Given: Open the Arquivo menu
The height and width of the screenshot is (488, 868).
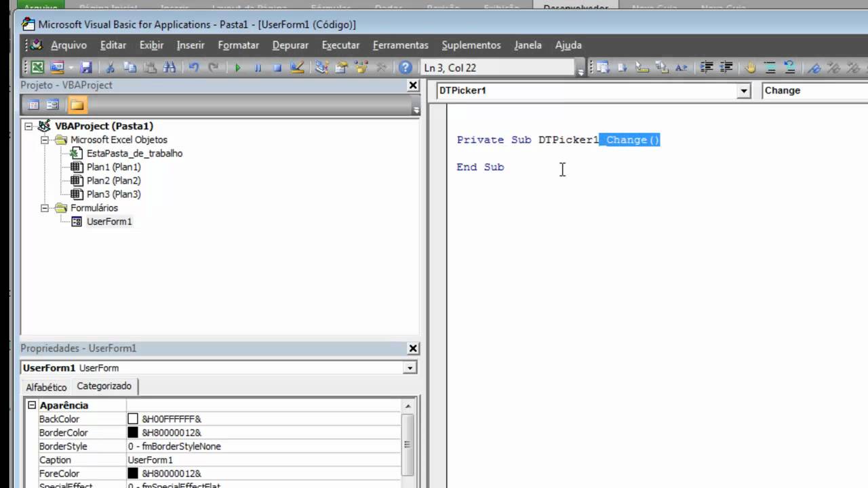Looking at the screenshot, I should point(68,45).
